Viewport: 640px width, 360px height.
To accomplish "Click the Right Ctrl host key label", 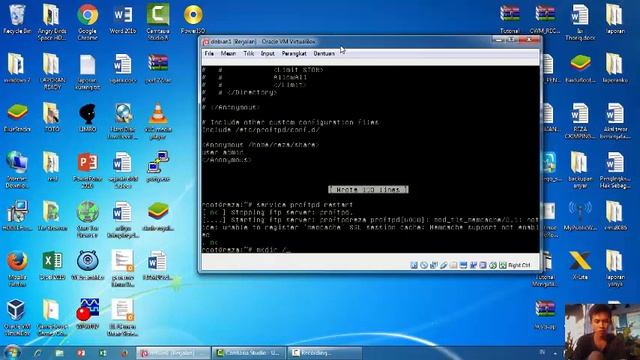I will (519, 265).
